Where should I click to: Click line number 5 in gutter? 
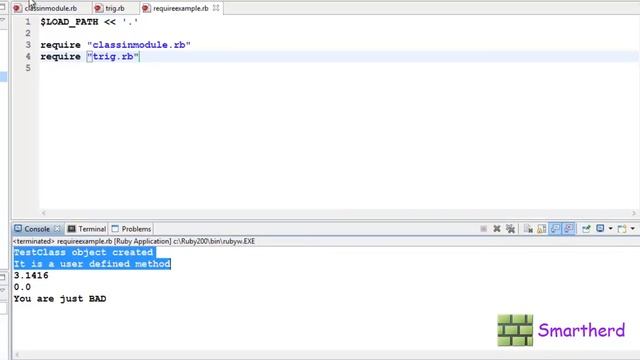point(28,68)
